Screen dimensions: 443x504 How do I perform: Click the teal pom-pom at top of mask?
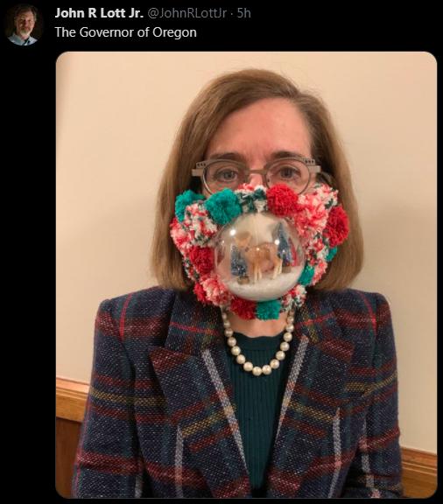point(223,206)
